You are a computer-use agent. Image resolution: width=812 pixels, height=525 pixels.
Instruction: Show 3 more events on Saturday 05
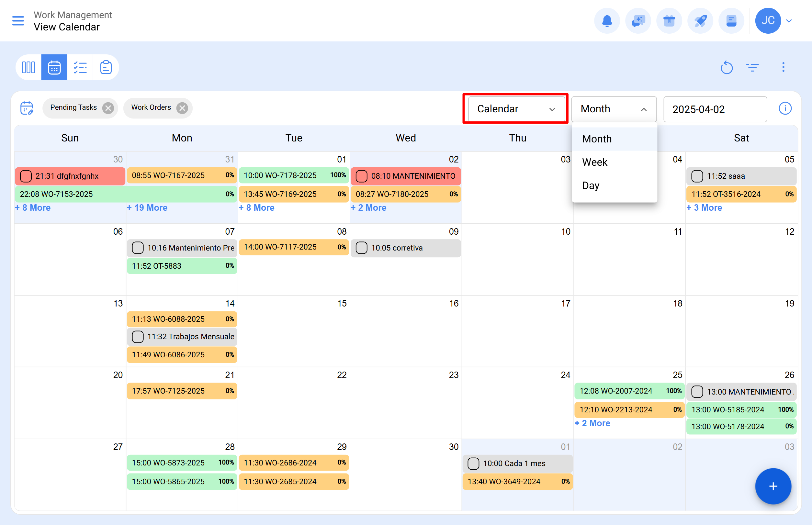point(704,207)
